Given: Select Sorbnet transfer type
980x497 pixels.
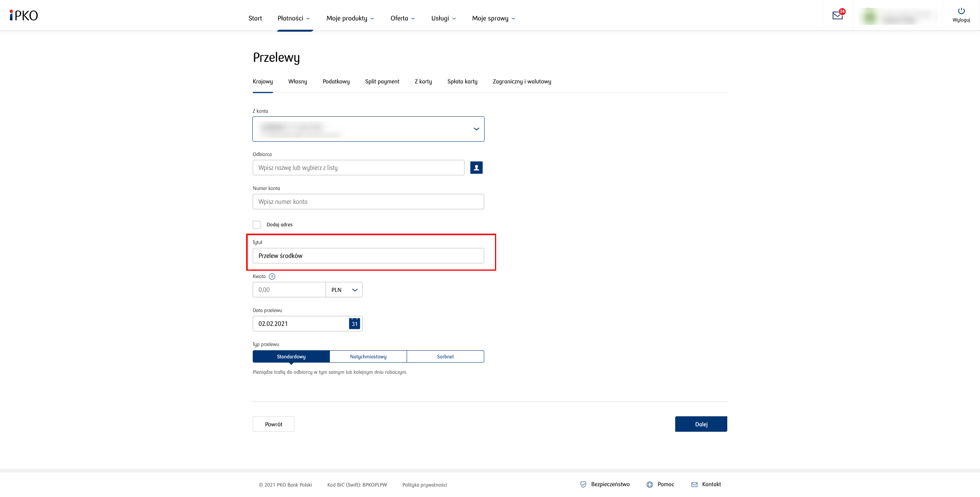Looking at the screenshot, I should (x=445, y=356).
